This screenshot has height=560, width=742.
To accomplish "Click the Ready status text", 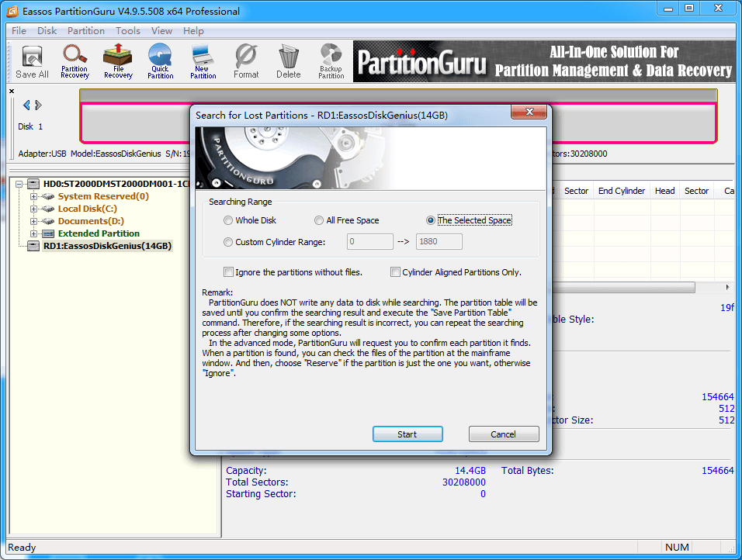I will [22, 548].
